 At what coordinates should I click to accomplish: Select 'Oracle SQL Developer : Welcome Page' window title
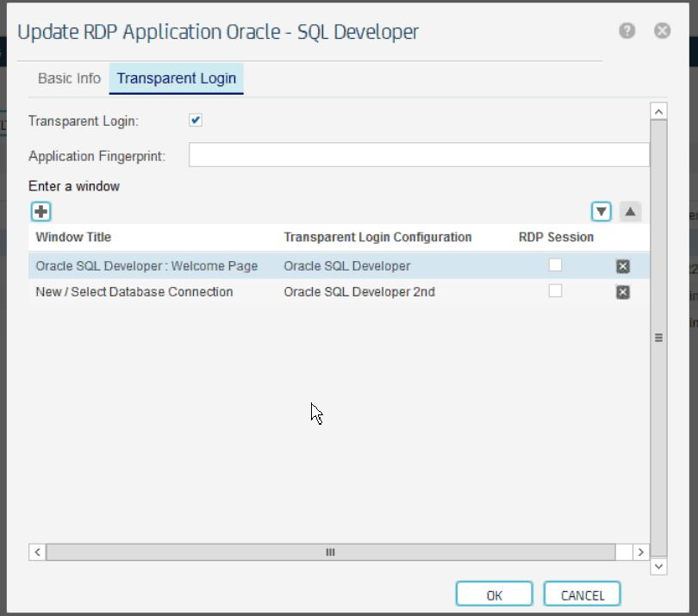point(146,266)
